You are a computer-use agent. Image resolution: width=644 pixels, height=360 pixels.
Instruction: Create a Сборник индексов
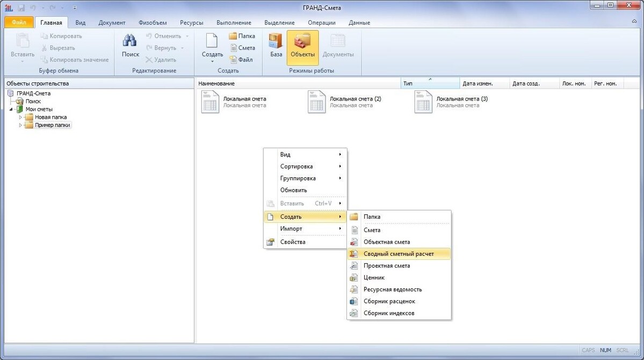point(399,313)
